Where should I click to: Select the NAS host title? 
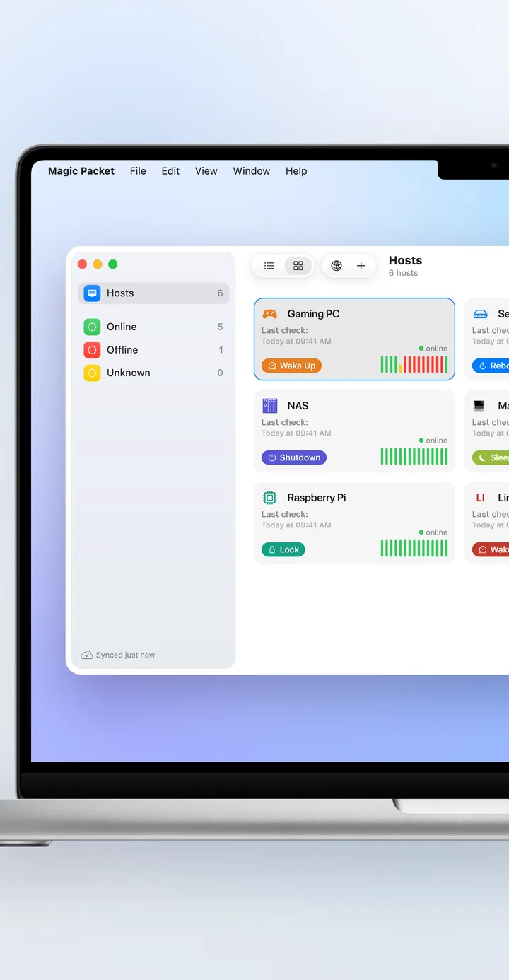pos(298,406)
